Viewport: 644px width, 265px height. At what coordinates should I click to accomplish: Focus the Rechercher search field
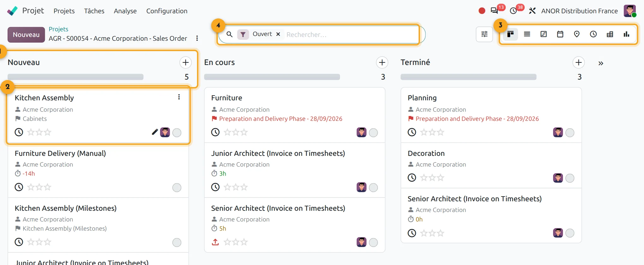coord(350,34)
